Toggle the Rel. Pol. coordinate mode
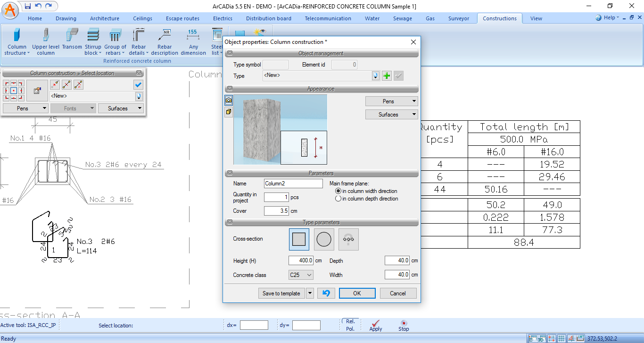 coord(350,325)
